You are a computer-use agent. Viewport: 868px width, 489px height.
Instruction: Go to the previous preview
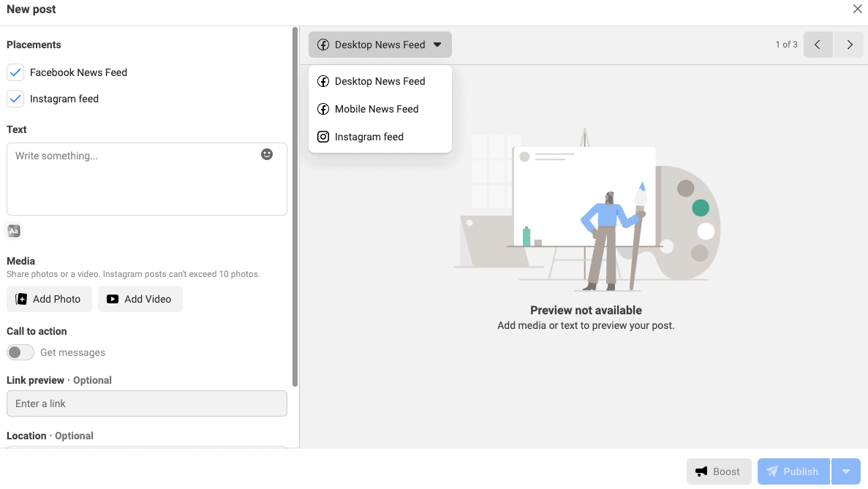click(x=818, y=45)
